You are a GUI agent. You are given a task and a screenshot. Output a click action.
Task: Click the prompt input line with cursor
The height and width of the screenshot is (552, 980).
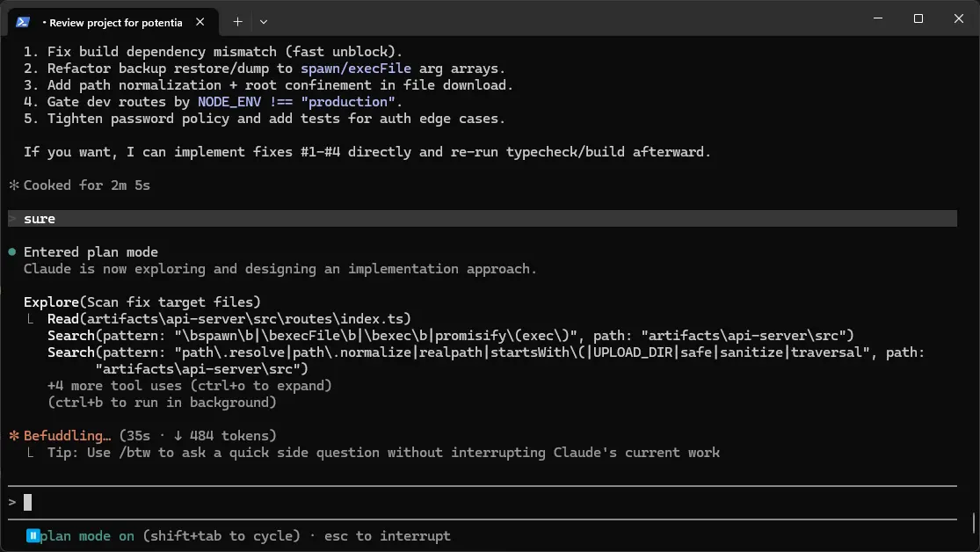coord(482,502)
